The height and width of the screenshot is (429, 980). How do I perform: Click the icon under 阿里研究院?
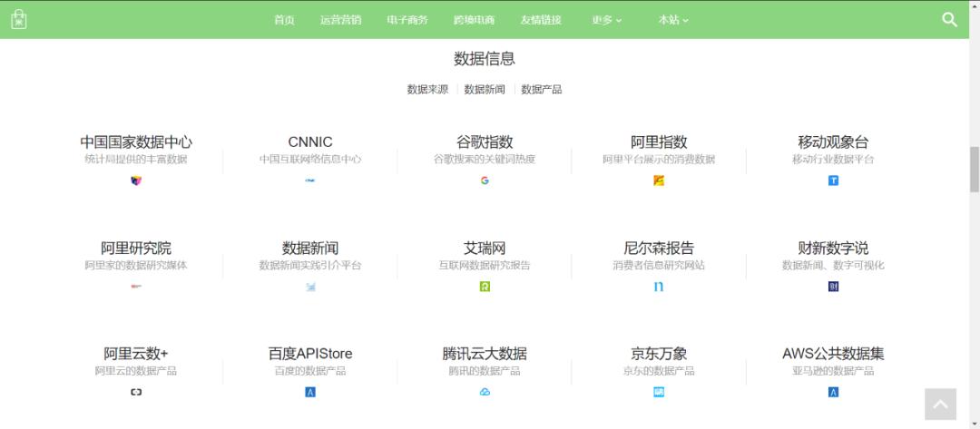pos(136,287)
